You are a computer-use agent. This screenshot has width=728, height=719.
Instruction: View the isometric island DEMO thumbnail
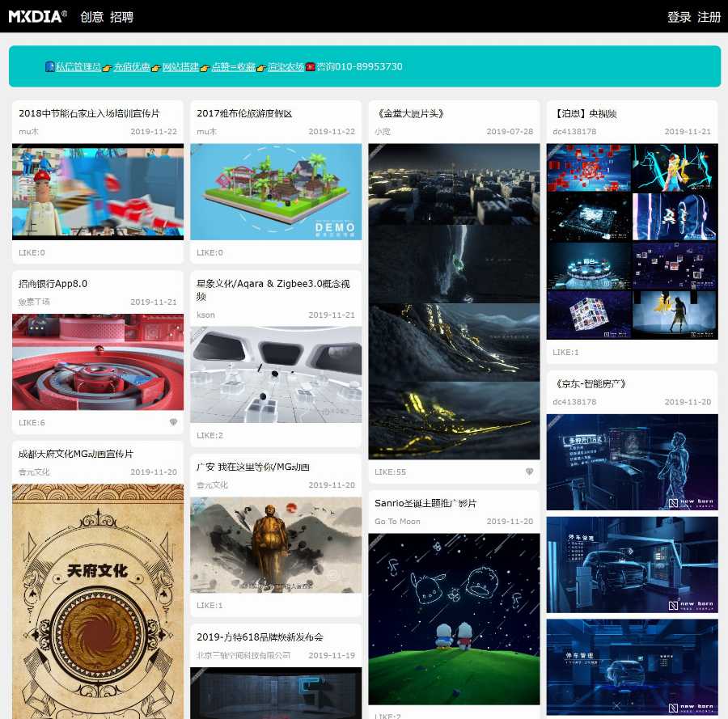(276, 192)
